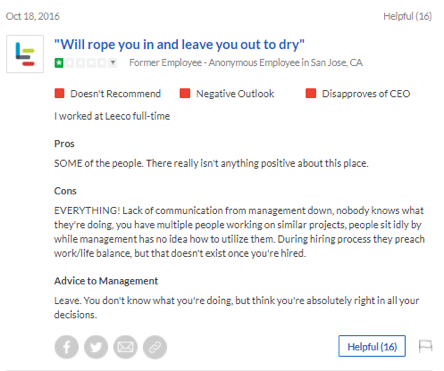
Task: Flag this review with the flag icon
Action: pyautogui.click(x=425, y=346)
